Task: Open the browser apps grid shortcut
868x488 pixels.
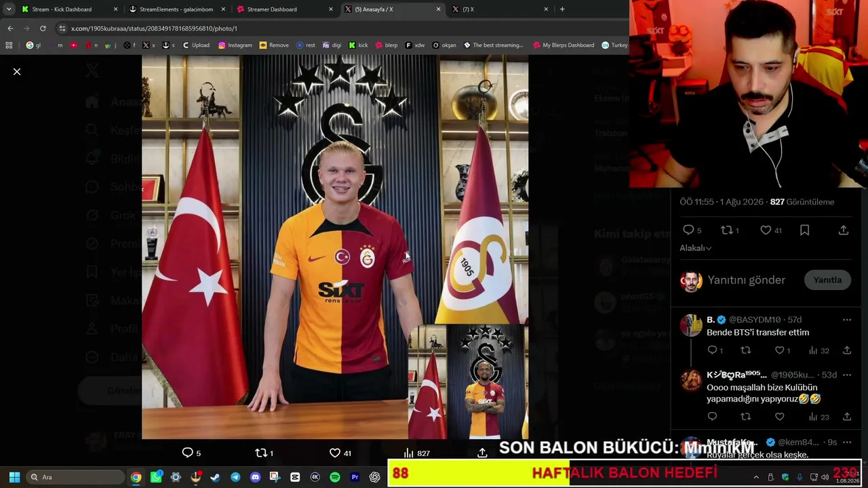Action: pyautogui.click(x=9, y=45)
